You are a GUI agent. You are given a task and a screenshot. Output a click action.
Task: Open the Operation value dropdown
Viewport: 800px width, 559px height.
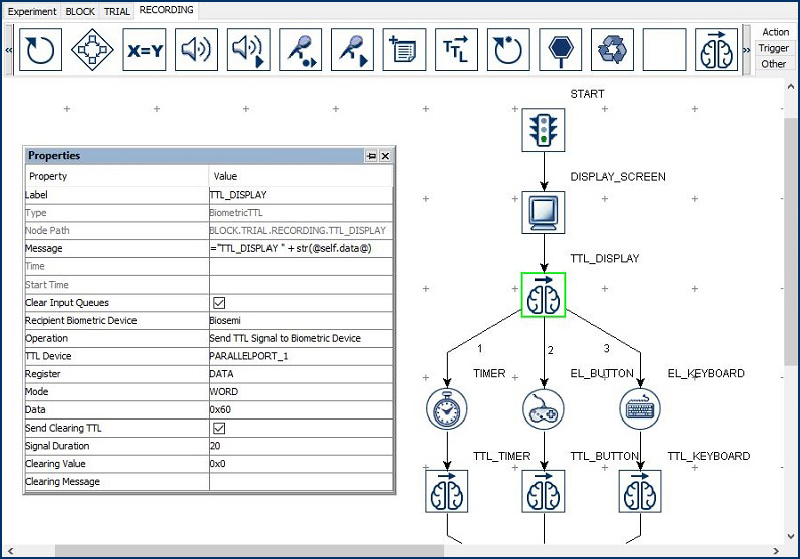coord(301,339)
